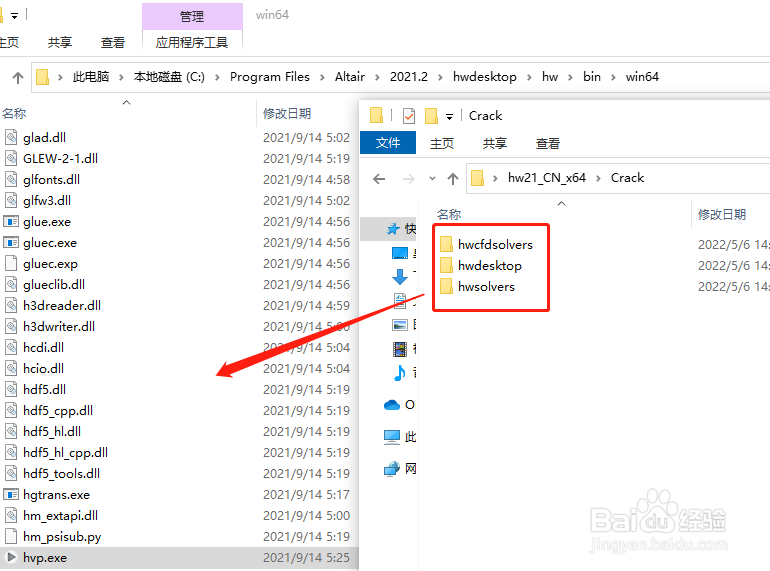The height and width of the screenshot is (571, 770).
Task: Select h3dreader.dll file
Action: coord(62,305)
